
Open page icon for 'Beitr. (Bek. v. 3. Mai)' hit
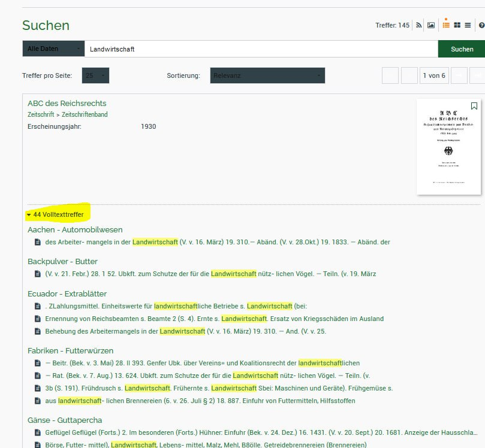(37, 363)
